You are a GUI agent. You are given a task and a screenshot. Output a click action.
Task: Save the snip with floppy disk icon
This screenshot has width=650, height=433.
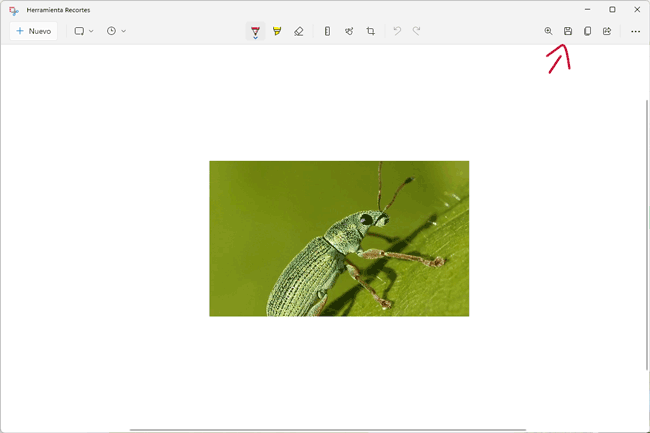pos(568,31)
